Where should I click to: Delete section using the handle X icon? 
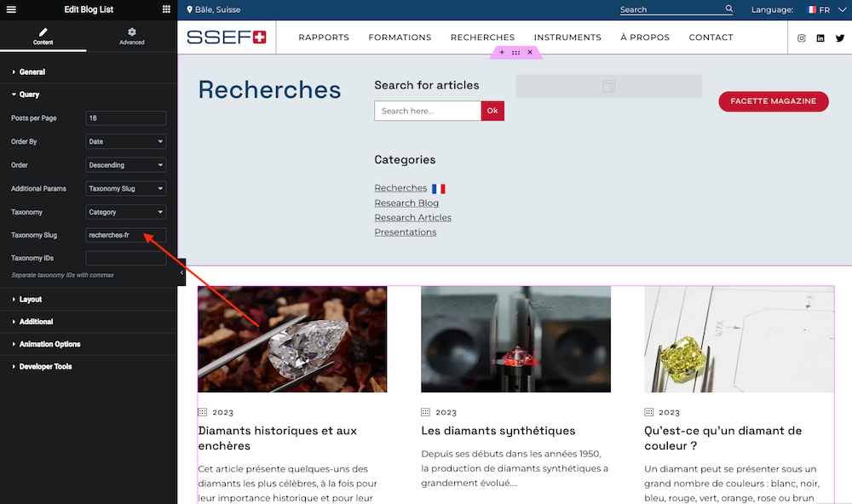[530, 52]
